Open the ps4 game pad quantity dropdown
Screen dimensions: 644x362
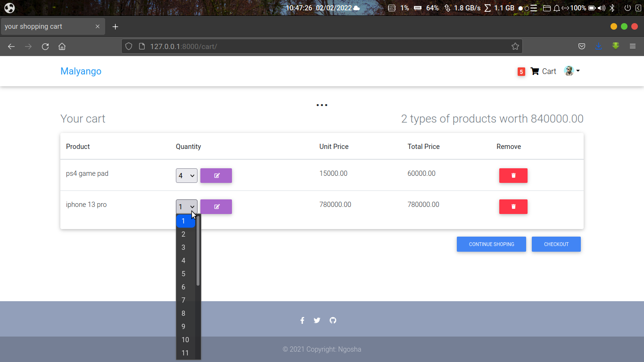[186, 175]
